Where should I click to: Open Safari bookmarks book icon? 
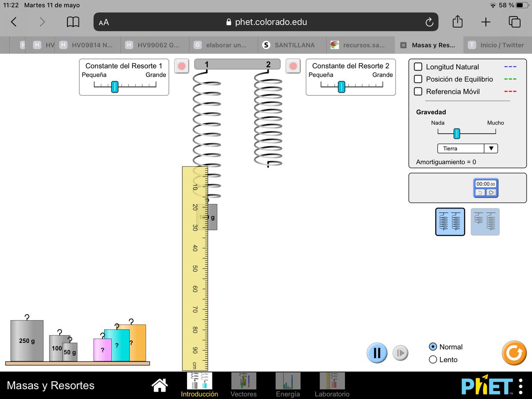[x=73, y=22]
